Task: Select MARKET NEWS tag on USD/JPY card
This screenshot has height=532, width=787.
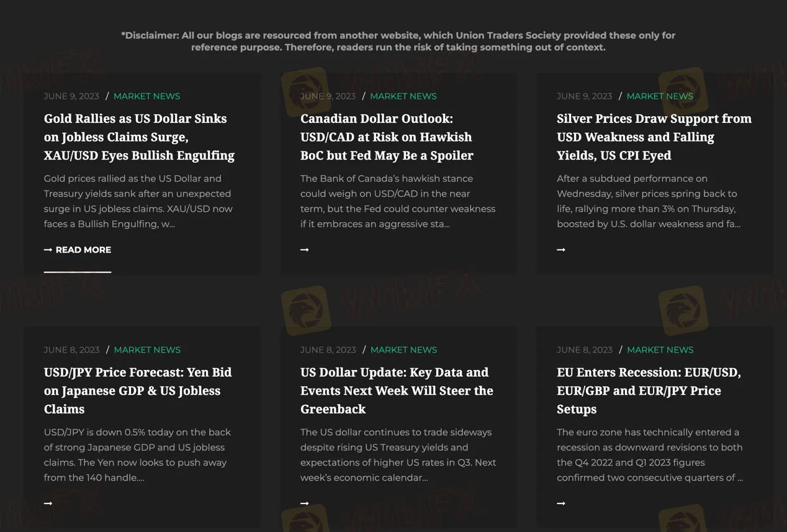Action: pyautogui.click(x=147, y=349)
